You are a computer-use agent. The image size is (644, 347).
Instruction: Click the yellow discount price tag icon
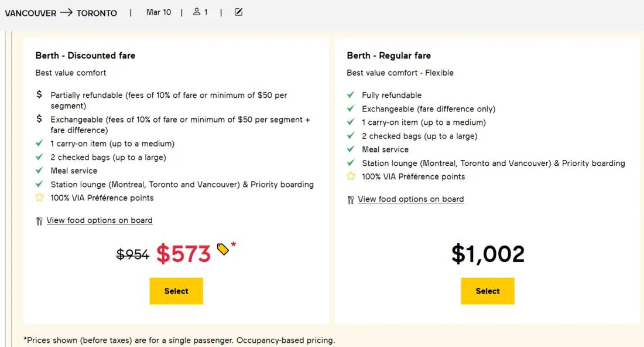click(x=223, y=249)
